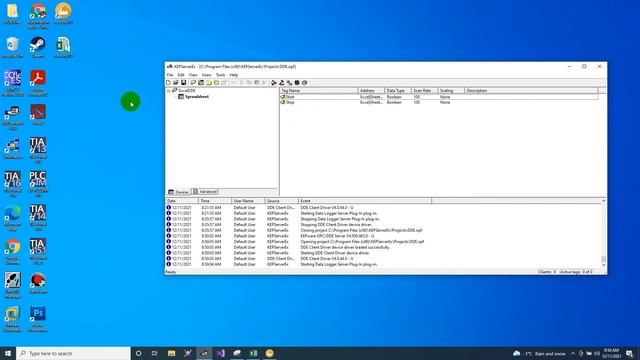The image size is (640, 360).
Task: Select the ExcelDDE channel node
Action: 184,91
